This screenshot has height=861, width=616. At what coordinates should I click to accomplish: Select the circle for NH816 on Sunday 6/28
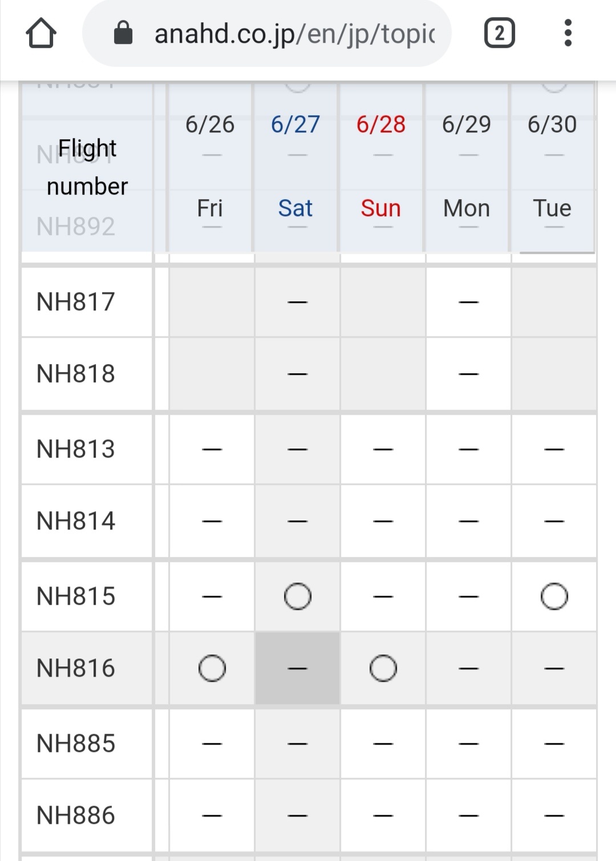point(383,668)
